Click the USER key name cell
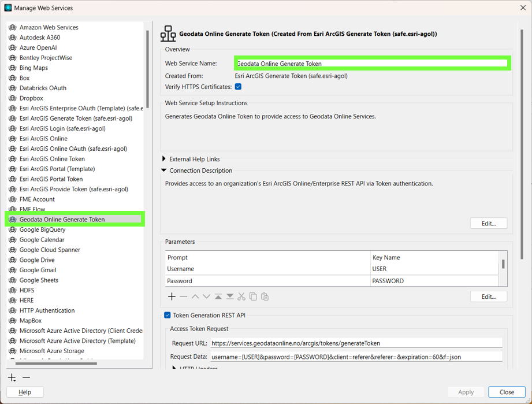532x404 pixels. click(434, 269)
